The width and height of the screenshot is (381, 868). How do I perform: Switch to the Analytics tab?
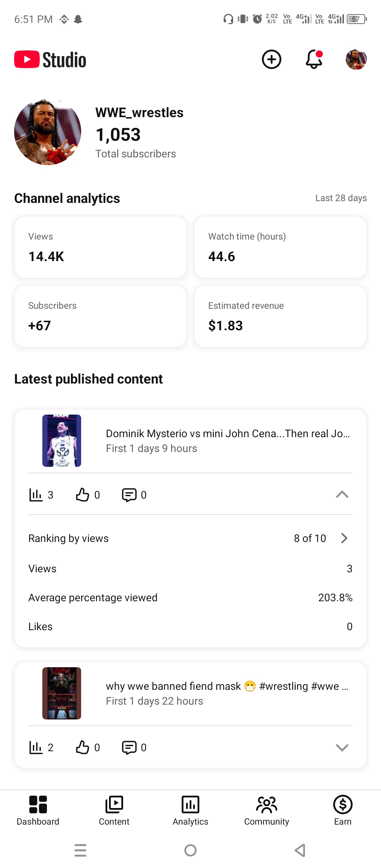tap(190, 810)
